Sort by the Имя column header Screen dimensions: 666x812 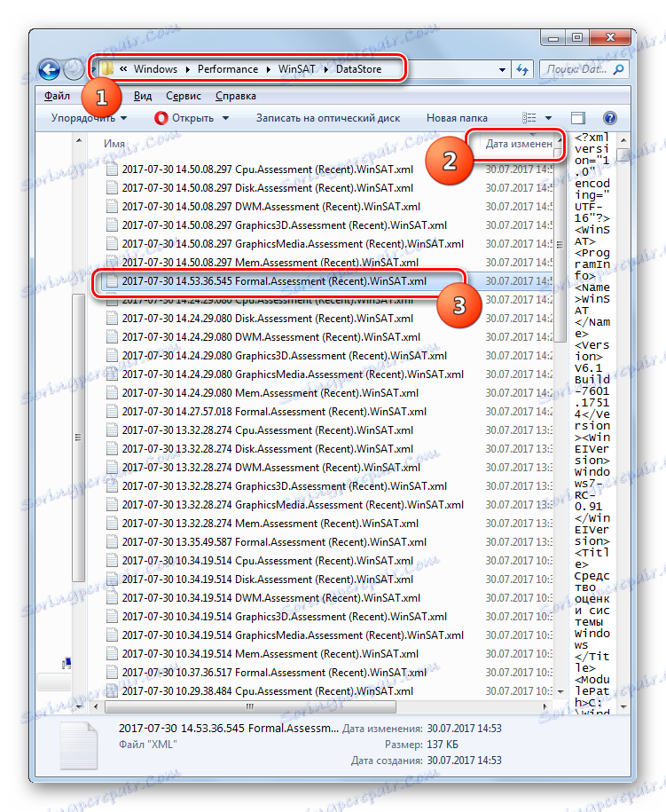point(114,144)
